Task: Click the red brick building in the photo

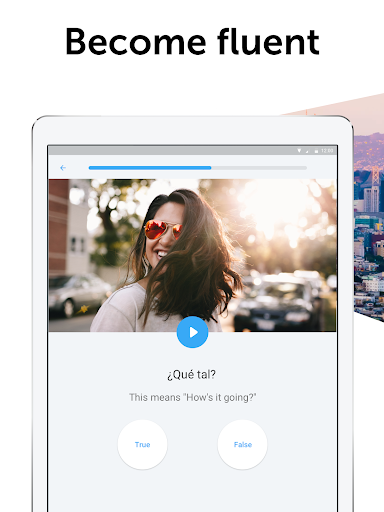Action: (58, 227)
